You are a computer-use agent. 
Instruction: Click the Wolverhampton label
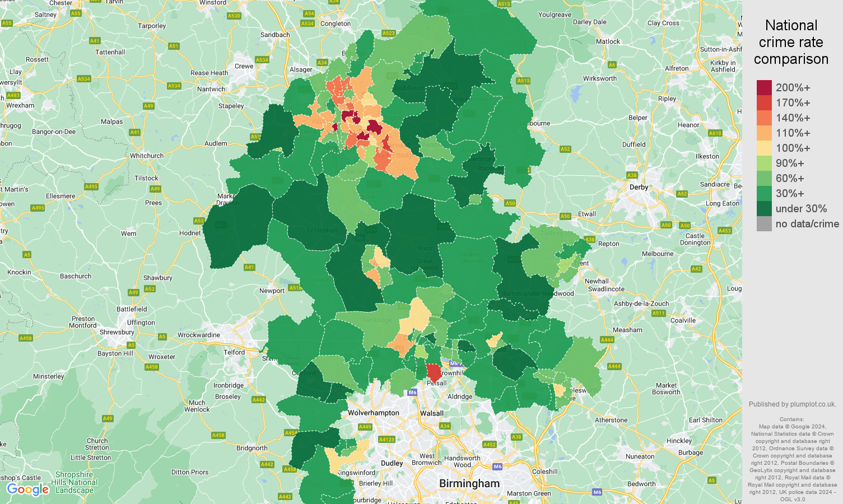pyautogui.click(x=374, y=413)
